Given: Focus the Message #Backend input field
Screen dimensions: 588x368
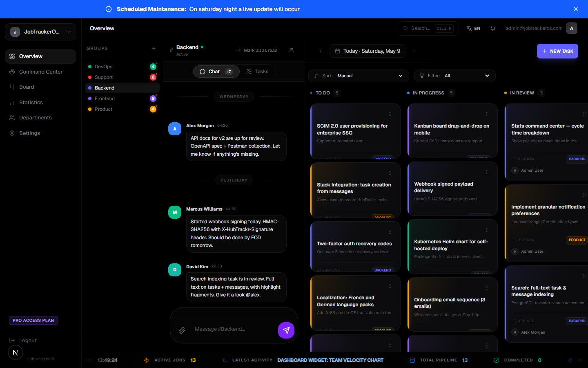Looking at the screenshot, I should 234,329.
